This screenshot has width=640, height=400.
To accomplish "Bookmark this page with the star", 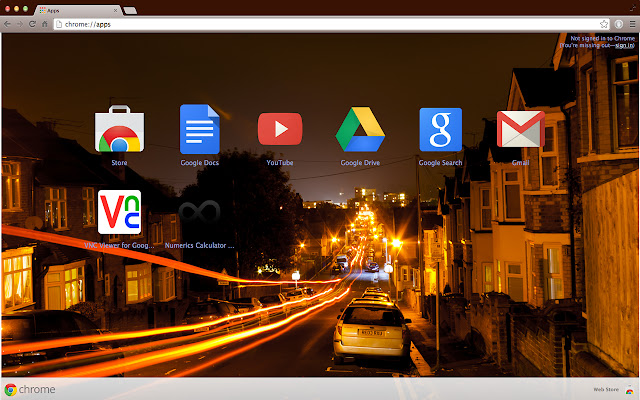I will [x=604, y=24].
